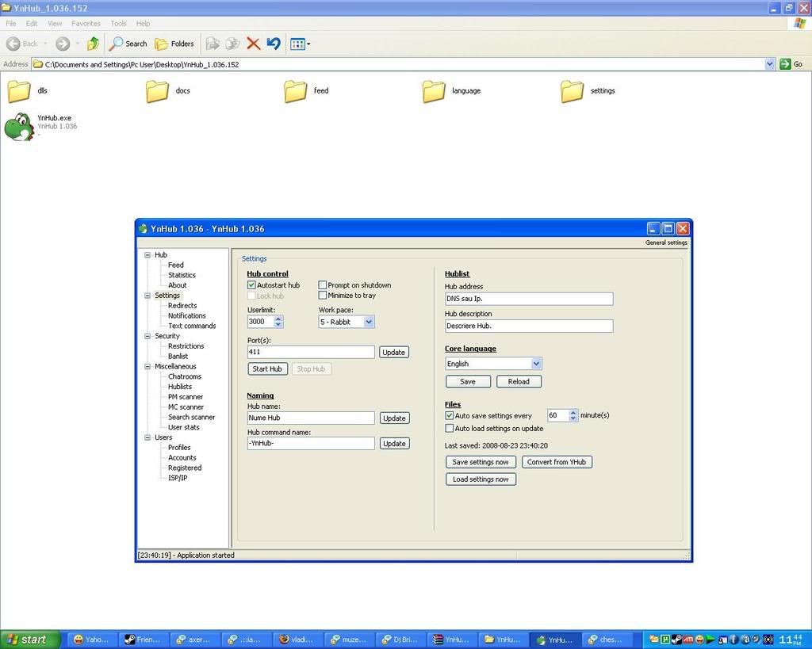Open the Favorites menu in Explorer
Screen dimensions: 812x649
86,23
